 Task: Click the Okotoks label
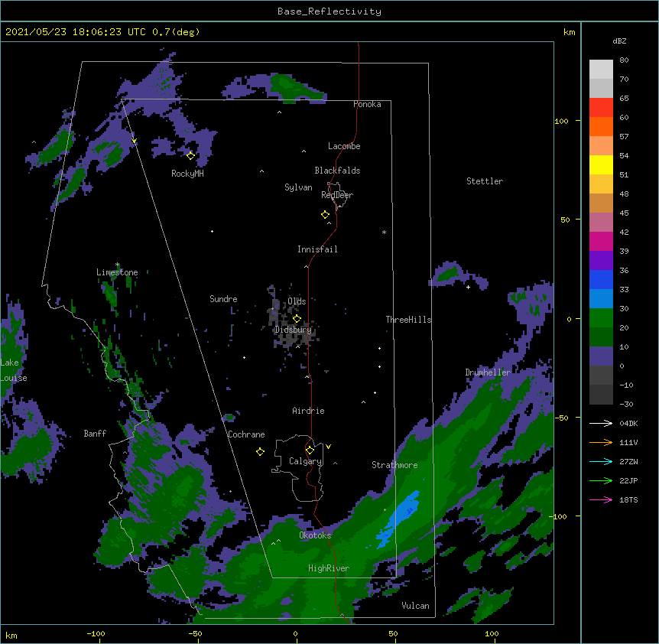pyautogui.click(x=315, y=535)
